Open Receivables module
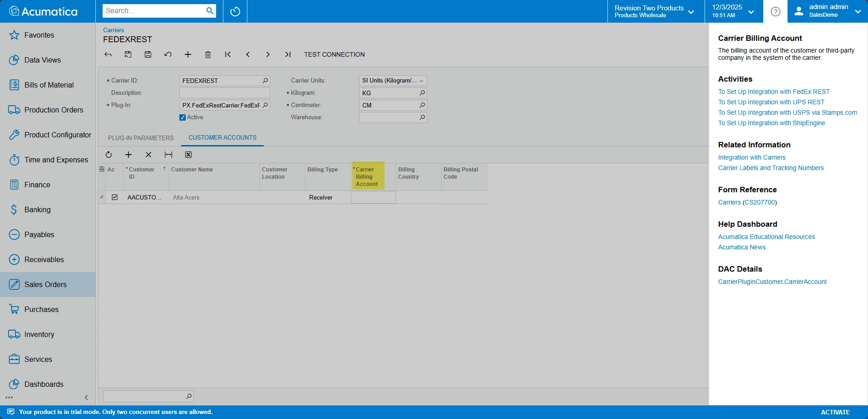Viewport: 868px width, 419px height. (48, 259)
